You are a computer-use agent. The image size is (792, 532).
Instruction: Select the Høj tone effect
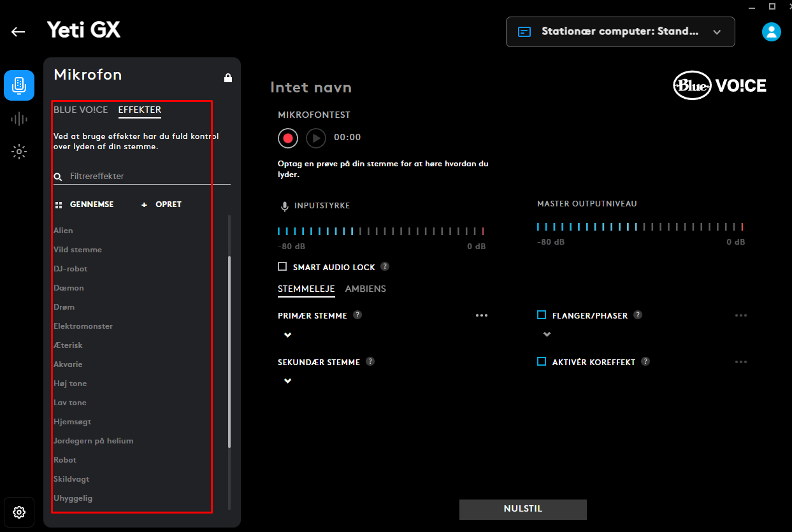[x=70, y=383]
